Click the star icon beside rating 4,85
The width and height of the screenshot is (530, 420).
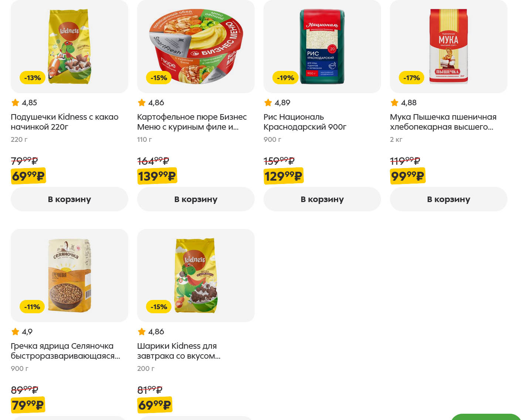tap(15, 103)
